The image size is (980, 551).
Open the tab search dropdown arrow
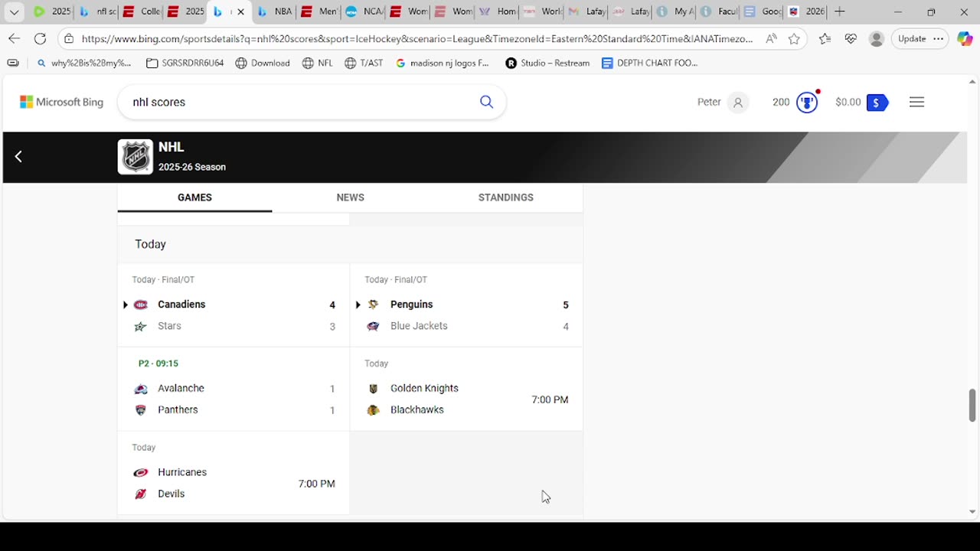pos(14,11)
